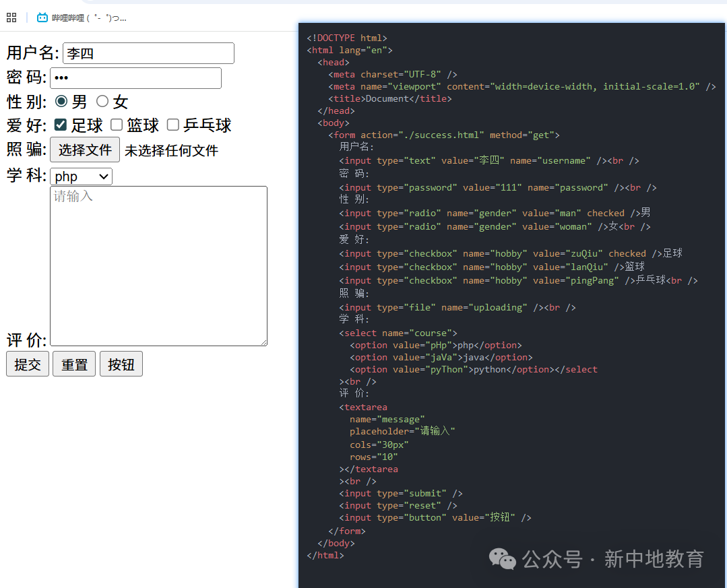The height and width of the screenshot is (588, 727).
Task: Focus the 密码 password field
Action: pos(135,78)
